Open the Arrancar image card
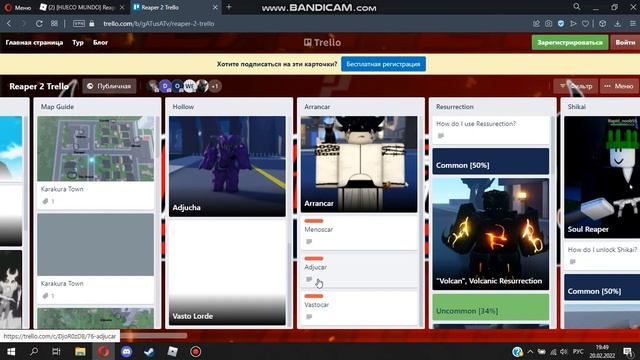This screenshot has height=360, width=640. point(359,164)
